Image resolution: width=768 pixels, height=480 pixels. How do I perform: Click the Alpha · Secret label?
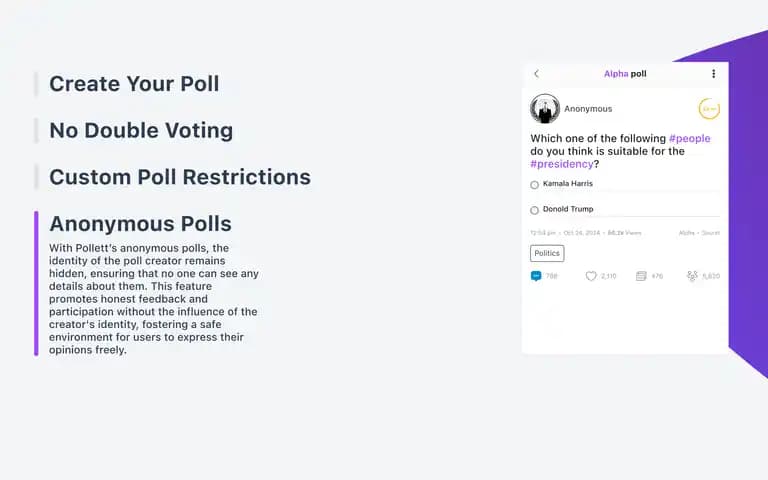coord(699,233)
